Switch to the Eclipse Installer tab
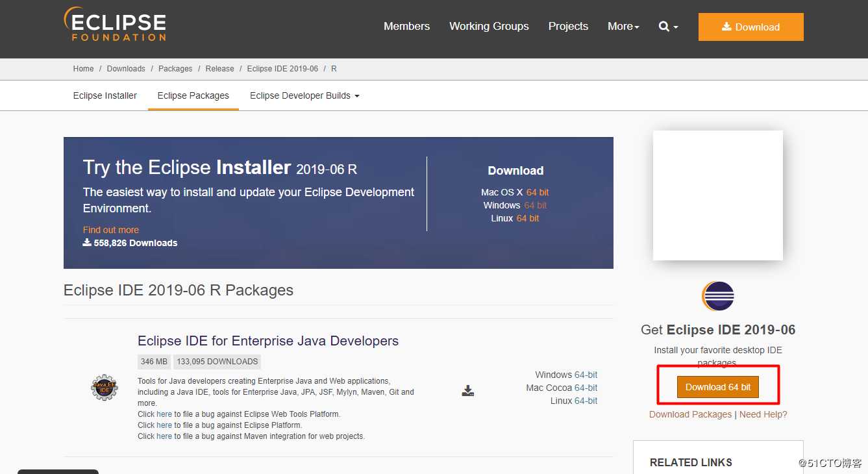Viewport: 868px width, 474px height. [105, 95]
